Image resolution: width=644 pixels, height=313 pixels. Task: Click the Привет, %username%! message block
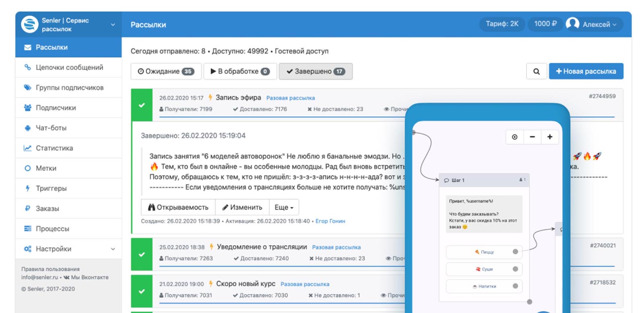(x=484, y=214)
